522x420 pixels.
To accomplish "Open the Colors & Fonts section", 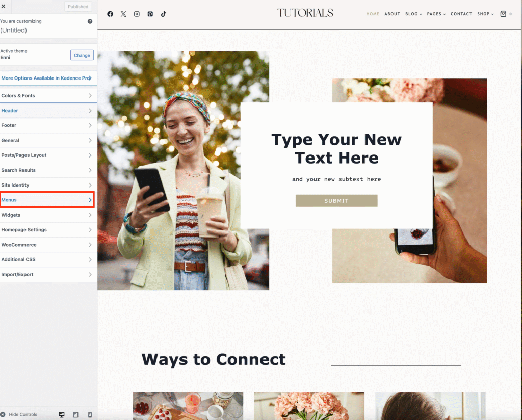I will pos(47,96).
